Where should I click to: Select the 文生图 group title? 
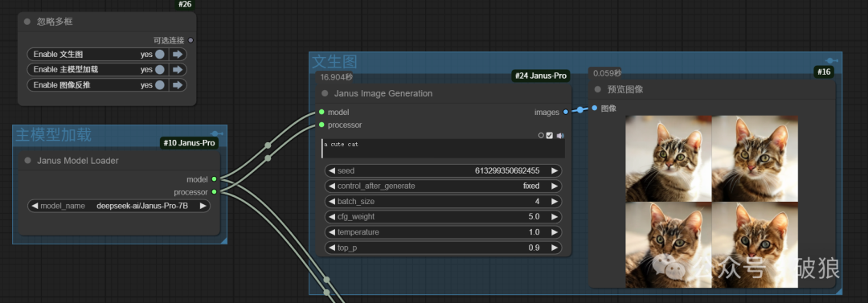pyautogui.click(x=334, y=62)
